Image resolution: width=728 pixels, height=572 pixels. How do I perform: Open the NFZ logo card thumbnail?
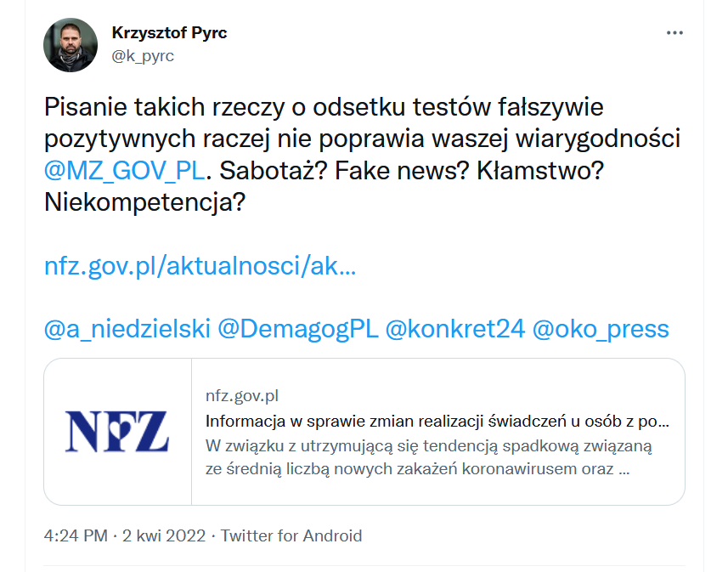[117, 432]
